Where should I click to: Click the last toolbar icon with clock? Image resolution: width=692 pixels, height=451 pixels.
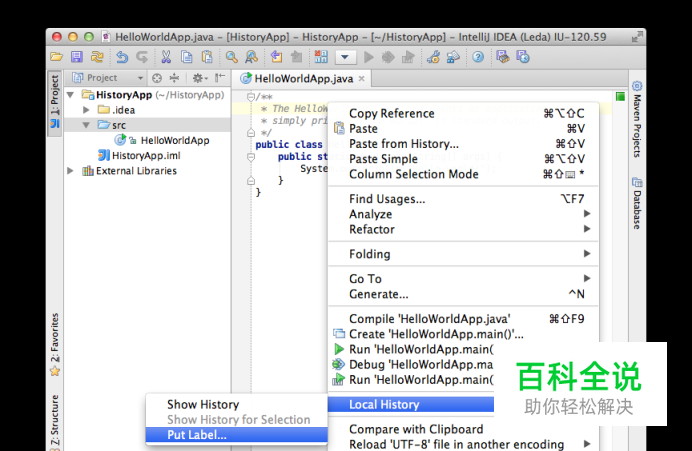coord(523,57)
